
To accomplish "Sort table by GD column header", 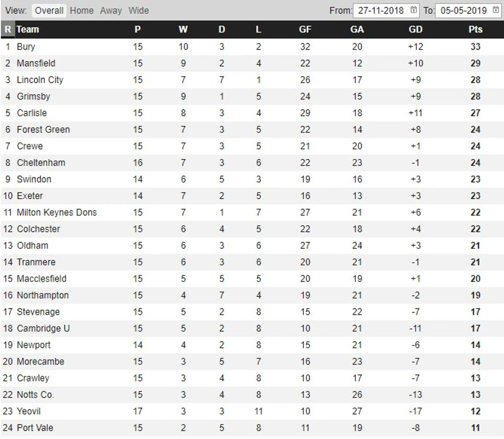I will coord(415,29).
